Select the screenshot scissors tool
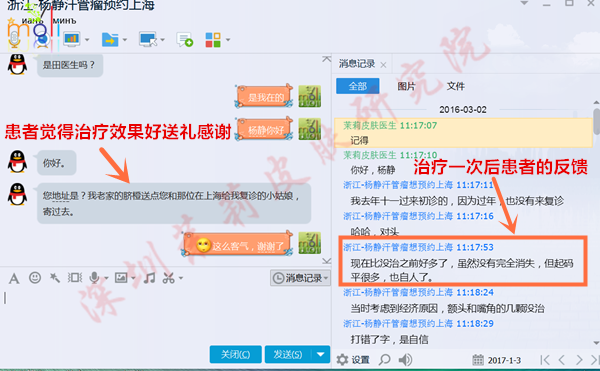Screen dimensions: 600x371 168,278
